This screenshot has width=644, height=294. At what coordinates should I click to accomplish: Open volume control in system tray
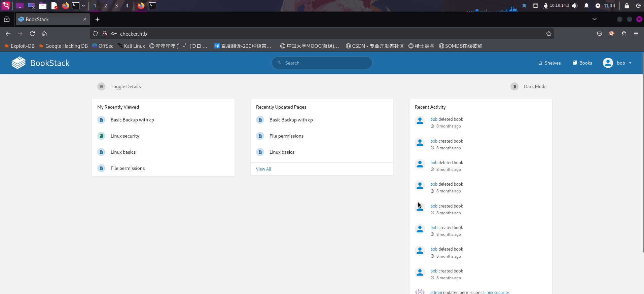pyautogui.click(x=575, y=6)
